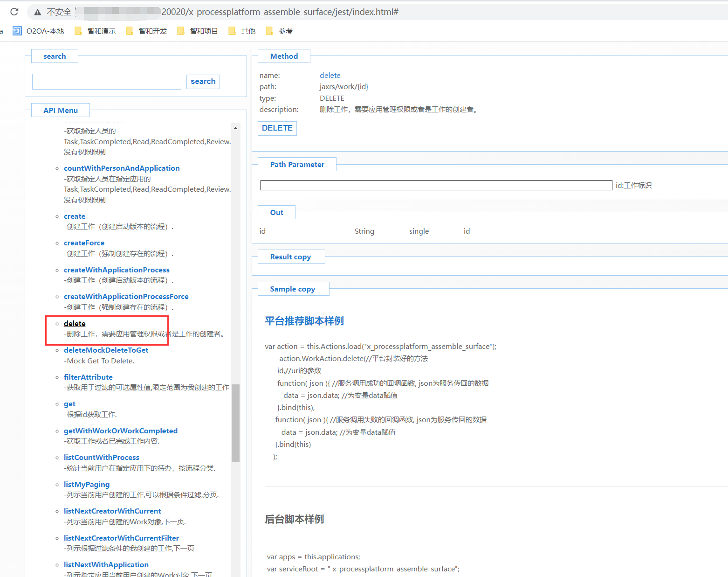The width and height of the screenshot is (728, 577).
Task: Click the API Menu panel title
Action: click(x=61, y=110)
